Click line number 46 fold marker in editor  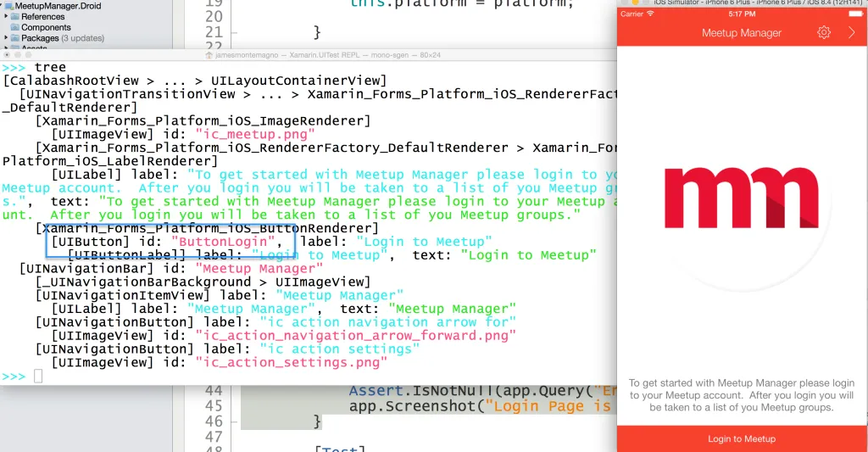[234, 421]
